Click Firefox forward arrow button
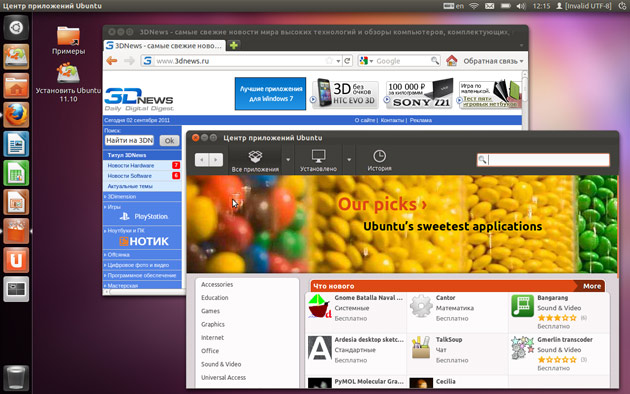Image resolution: width=630 pixels, height=394 pixels. [x=129, y=61]
